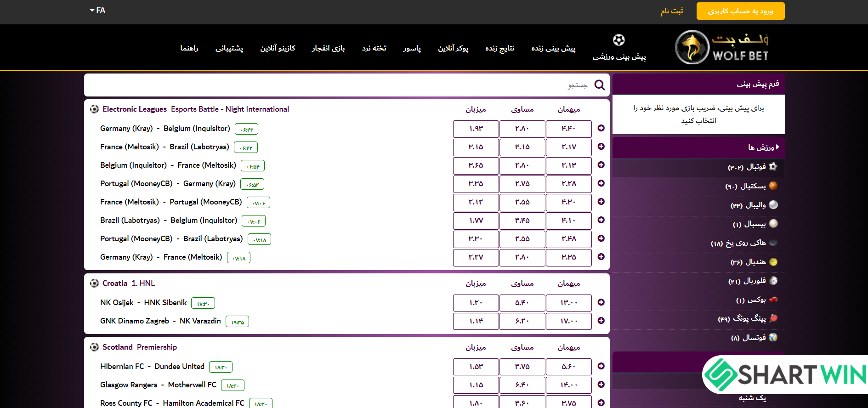Select the volleyball icon in sidebar

point(773,204)
